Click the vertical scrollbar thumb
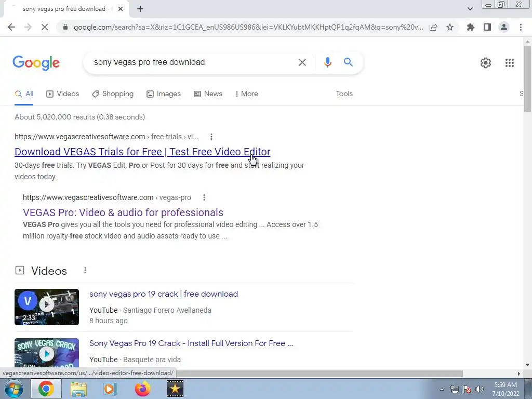Screen dimensions: 532x399 (x=528, y=78)
